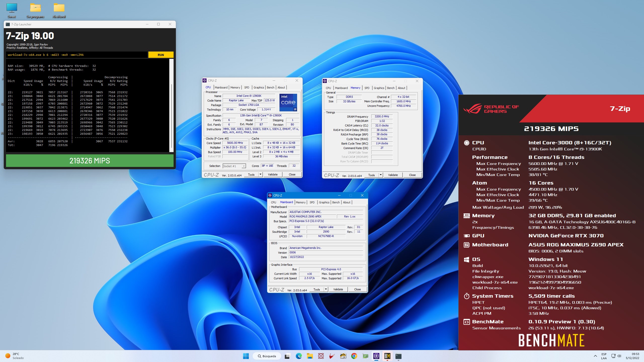Open CPU tab in CPU-Z Mainboard window
The width and height of the screenshot is (644, 362).
pos(273,202)
